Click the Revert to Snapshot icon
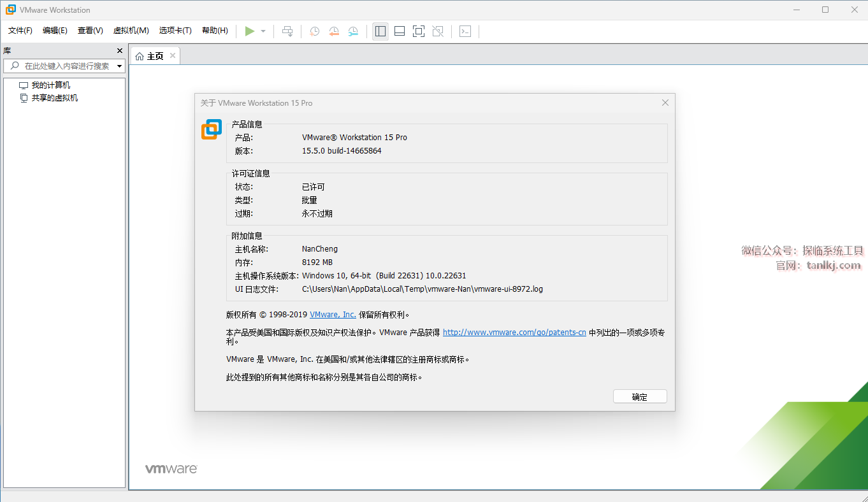The height and width of the screenshot is (502, 868). tap(334, 31)
